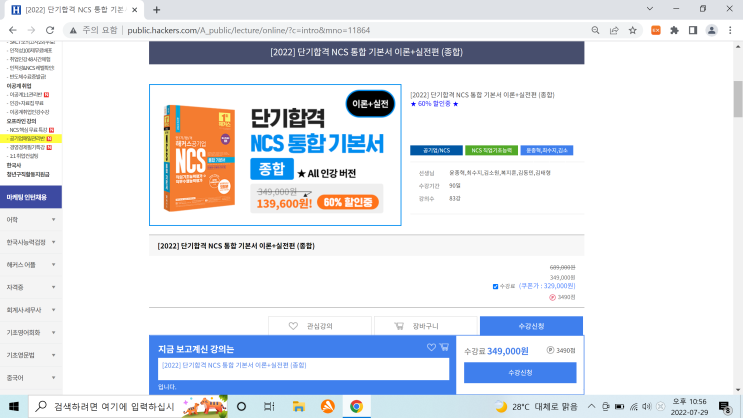Add course with 장바구니 button

pos(426,326)
